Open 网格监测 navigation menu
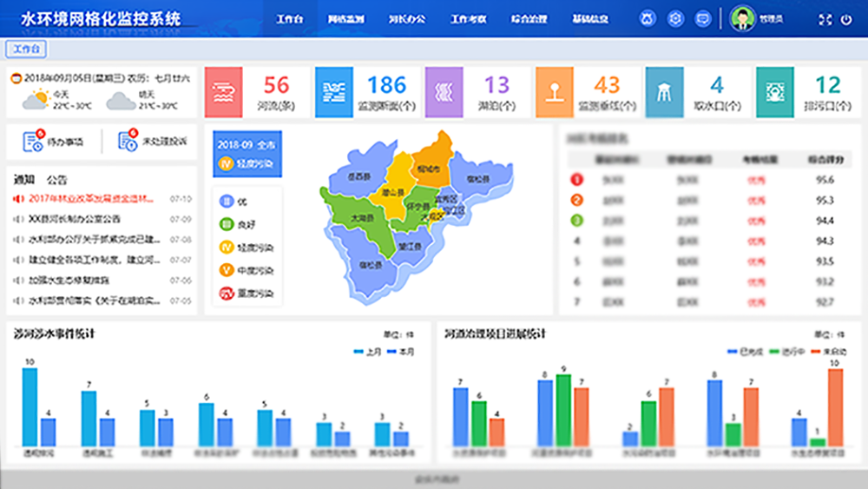This screenshot has width=868, height=489. coord(346,19)
